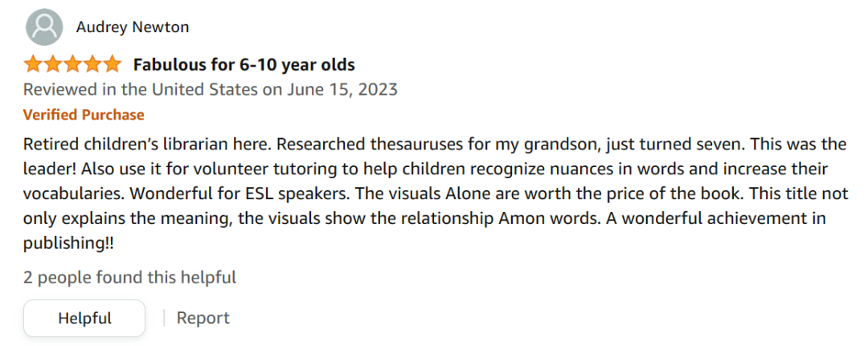Report this review
868x346 pixels.
[203, 319]
